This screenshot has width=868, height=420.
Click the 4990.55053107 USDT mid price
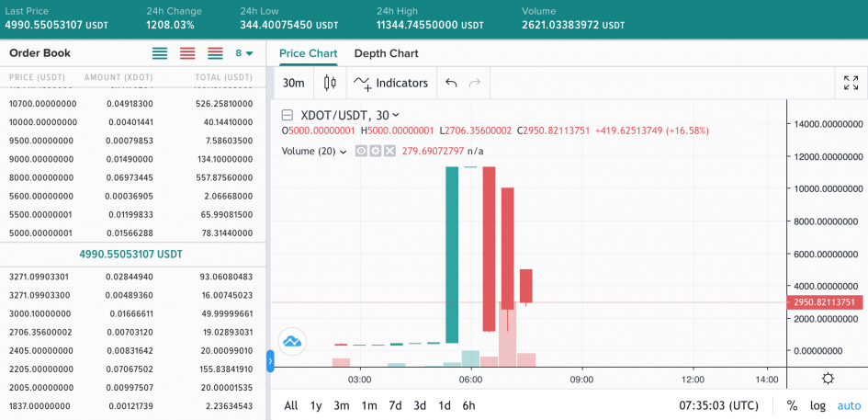(x=130, y=255)
